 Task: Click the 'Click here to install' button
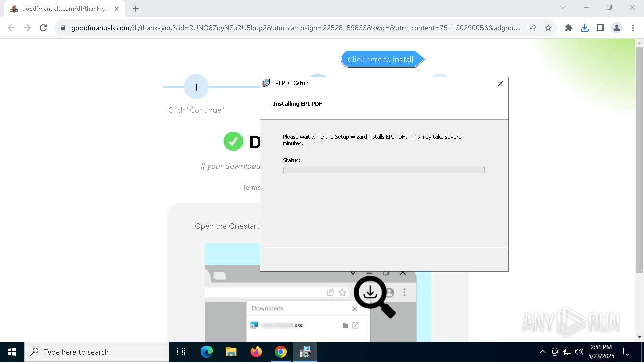[x=382, y=59]
